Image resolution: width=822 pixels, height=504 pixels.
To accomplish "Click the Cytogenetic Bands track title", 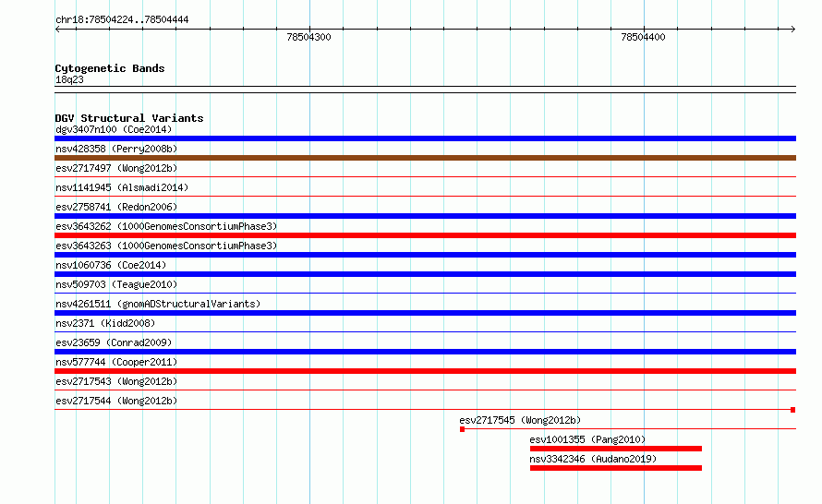I will pyautogui.click(x=110, y=68).
